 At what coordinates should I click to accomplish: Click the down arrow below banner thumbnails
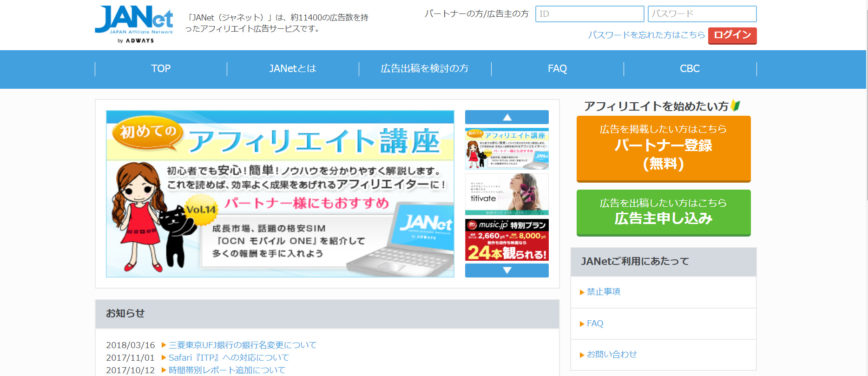pyautogui.click(x=507, y=270)
